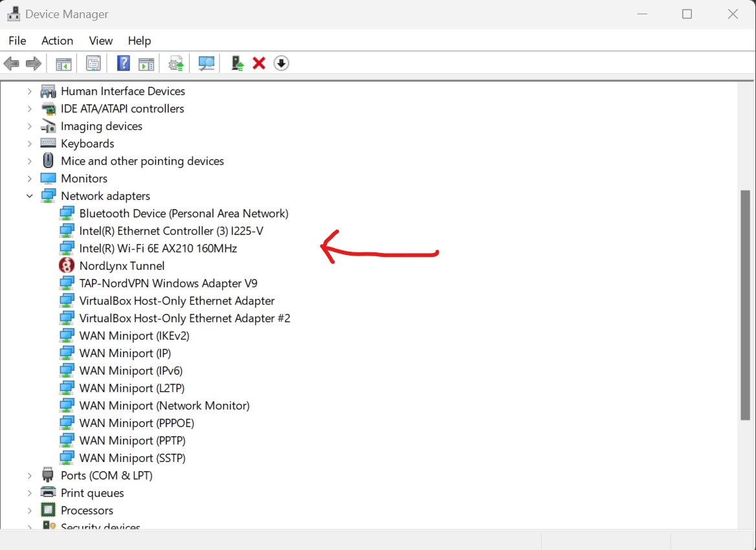Select WAN Miniport (IPv6)
This screenshot has width=756, height=550.
131,370
